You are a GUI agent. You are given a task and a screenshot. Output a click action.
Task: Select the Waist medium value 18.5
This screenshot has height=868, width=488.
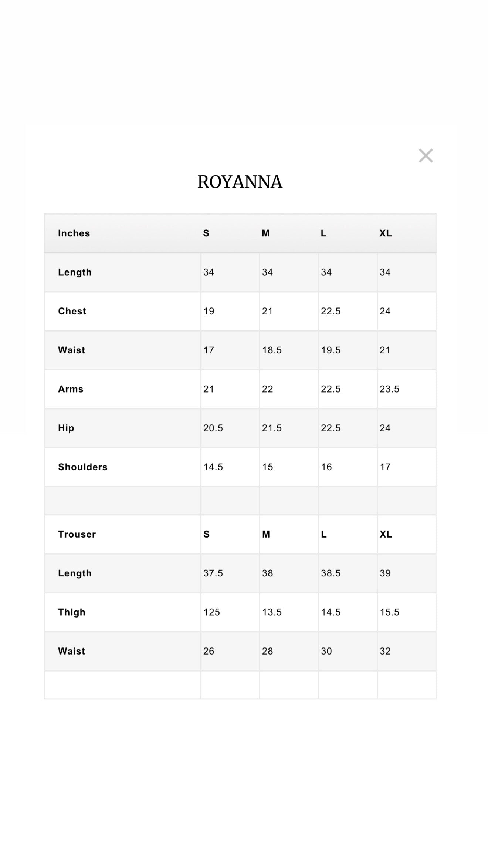click(x=272, y=350)
